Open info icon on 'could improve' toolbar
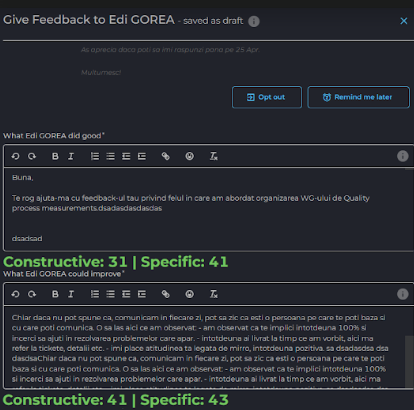 (x=403, y=294)
